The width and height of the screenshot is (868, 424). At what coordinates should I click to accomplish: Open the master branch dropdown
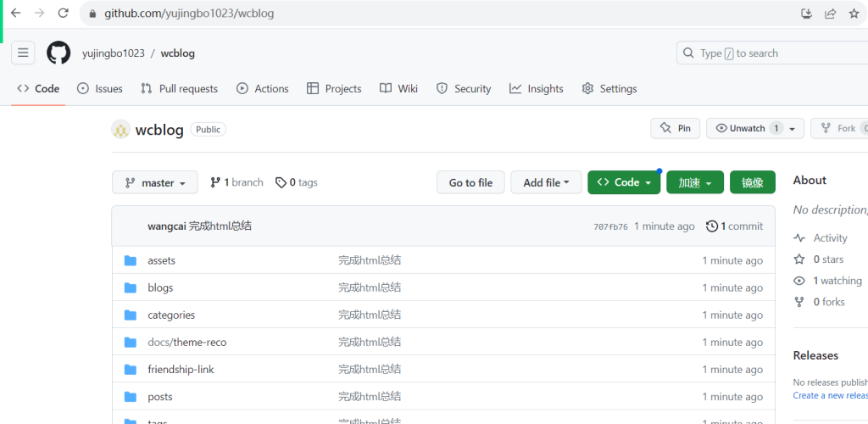coord(155,182)
